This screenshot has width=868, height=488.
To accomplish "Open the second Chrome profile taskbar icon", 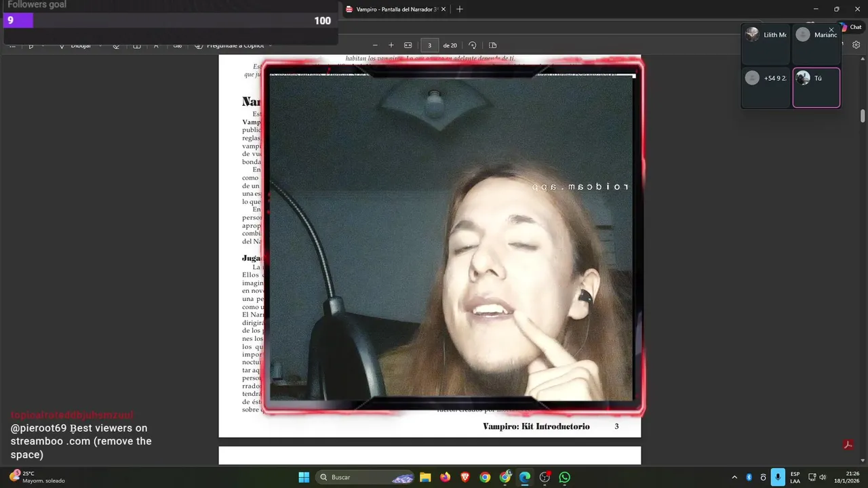I will pos(505,477).
